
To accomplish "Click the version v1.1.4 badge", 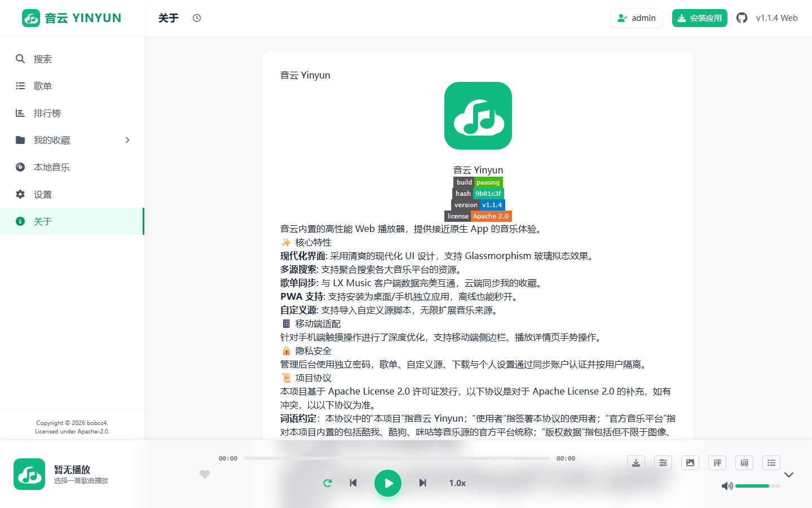I will click(478, 205).
